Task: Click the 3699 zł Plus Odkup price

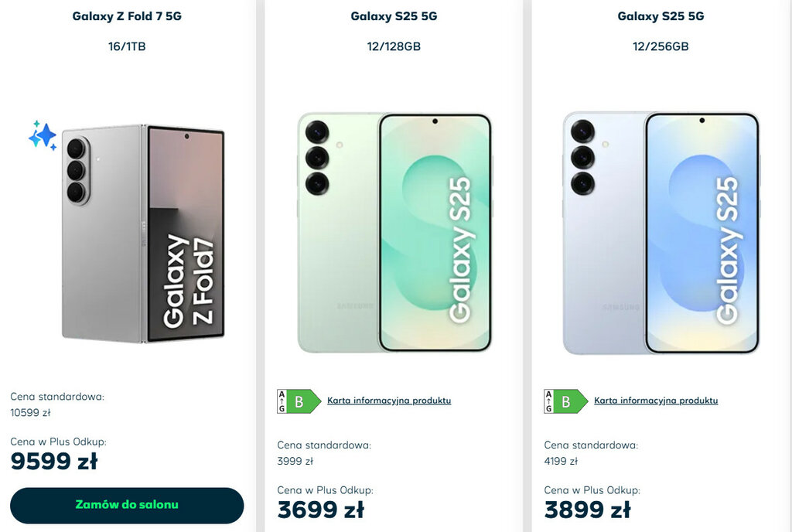Action: coord(321,510)
